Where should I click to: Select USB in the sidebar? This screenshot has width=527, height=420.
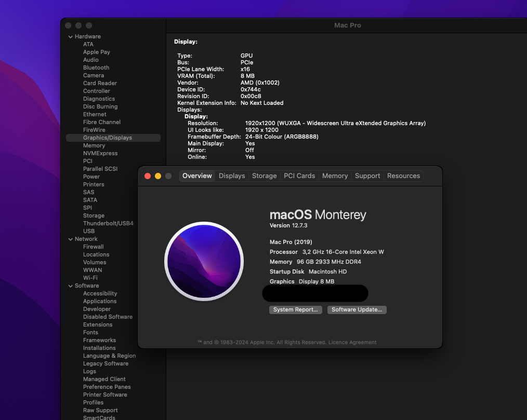pos(89,231)
